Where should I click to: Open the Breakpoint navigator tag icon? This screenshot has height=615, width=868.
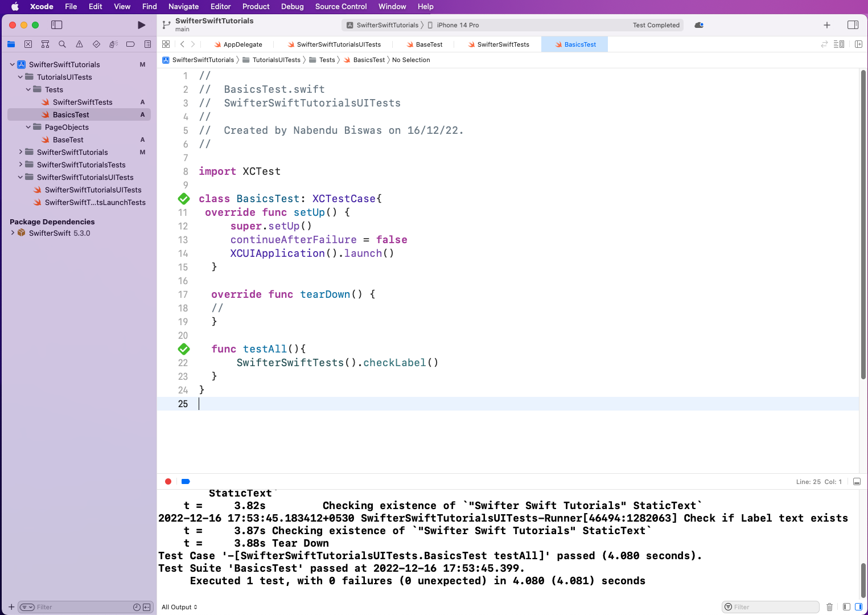(x=130, y=44)
